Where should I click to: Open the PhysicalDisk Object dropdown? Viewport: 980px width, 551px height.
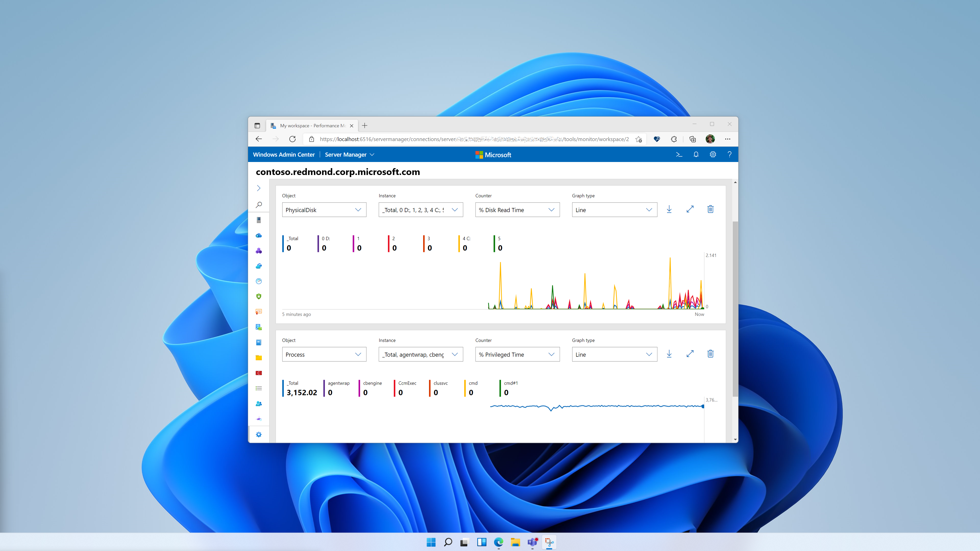(x=324, y=210)
